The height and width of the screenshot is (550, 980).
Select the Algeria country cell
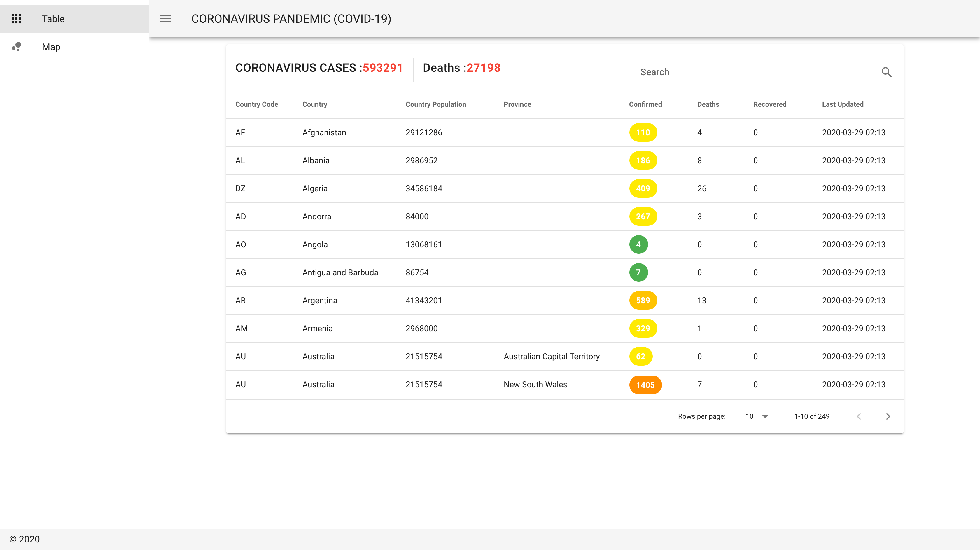click(x=315, y=188)
